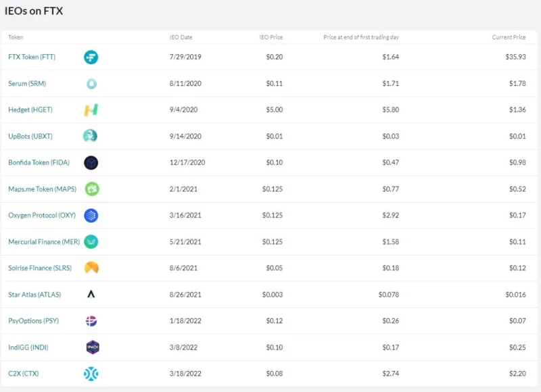Image resolution: width=541 pixels, height=392 pixels.
Task: Click the Star Atlas A logo icon
Action: pos(91,294)
